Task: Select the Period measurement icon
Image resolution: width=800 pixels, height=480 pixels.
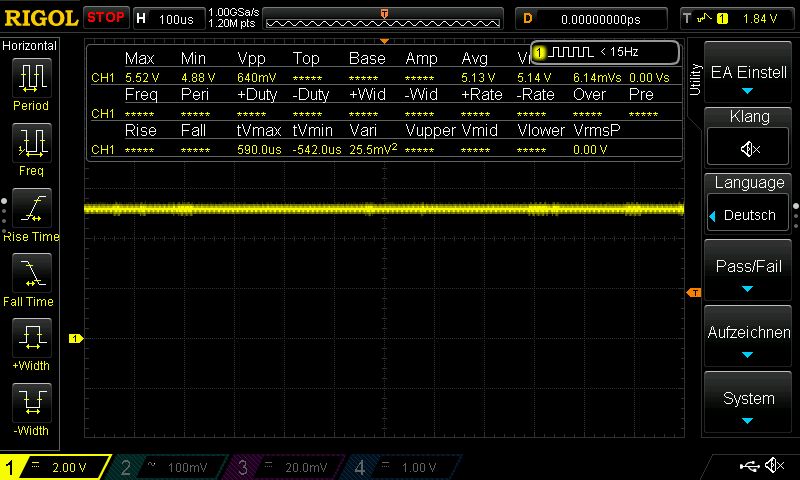Action: [32, 78]
